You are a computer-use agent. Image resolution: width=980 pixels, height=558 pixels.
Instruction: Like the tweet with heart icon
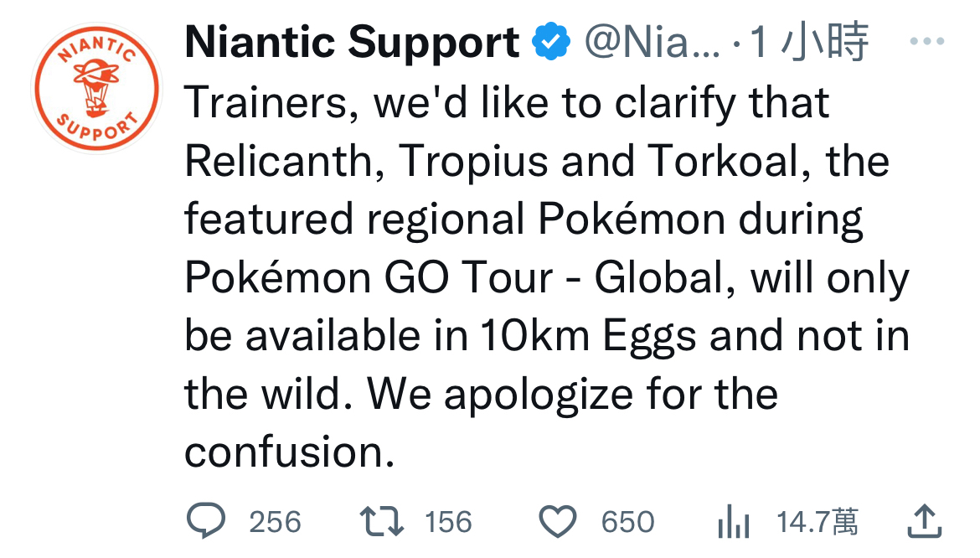(558, 522)
